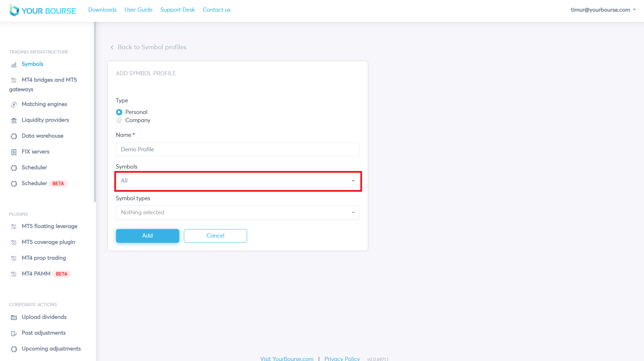Click the Add button

[x=148, y=236]
